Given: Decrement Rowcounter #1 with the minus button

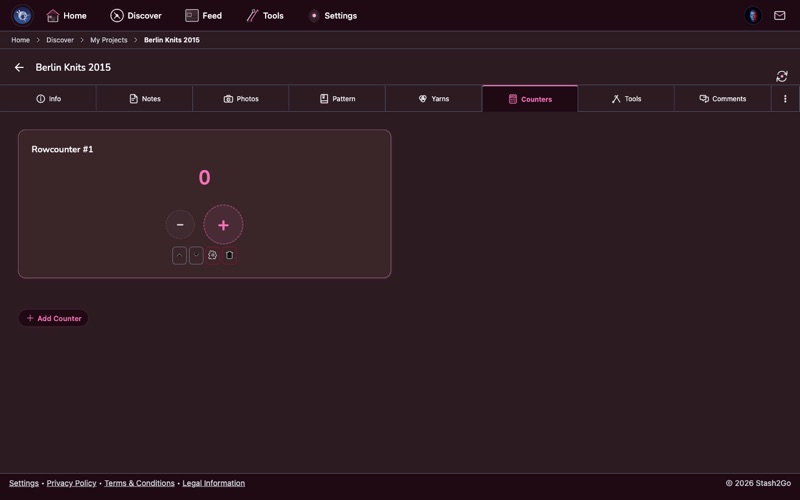Looking at the screenshot, I should [180, 225].
